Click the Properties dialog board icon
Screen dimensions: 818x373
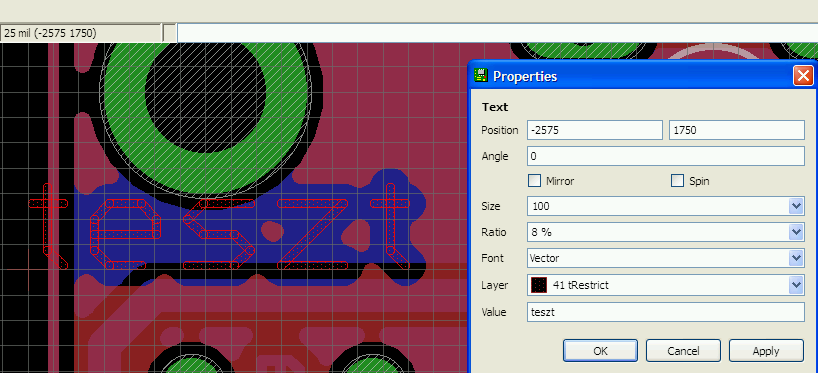pyautogui.click(x=480, y=76)
